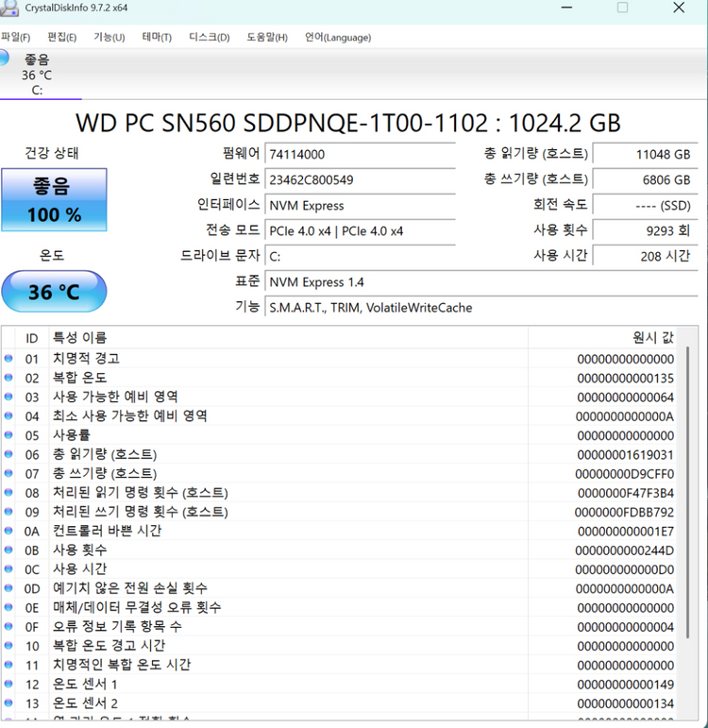Open the 도움말(H) menu
Viewport: 708px width, 728px height.
[x=267, y=37]
